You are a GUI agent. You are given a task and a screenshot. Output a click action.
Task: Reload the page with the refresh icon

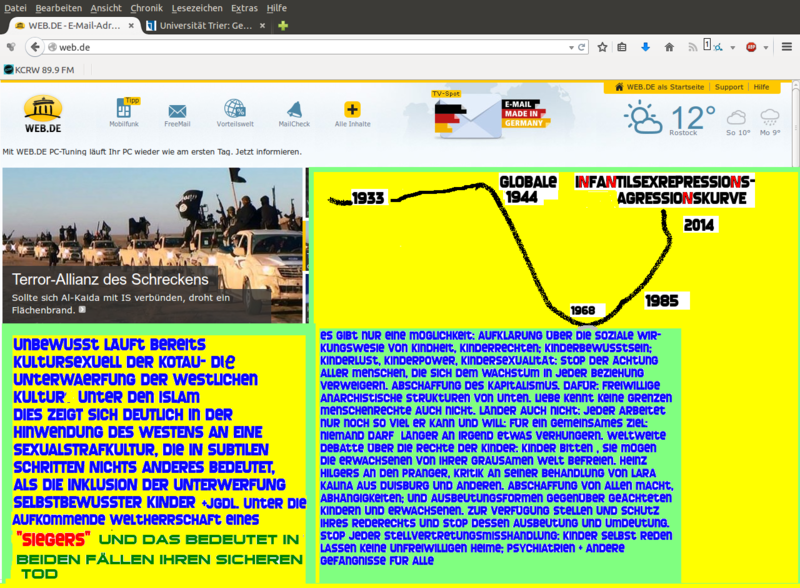point(580,46)
